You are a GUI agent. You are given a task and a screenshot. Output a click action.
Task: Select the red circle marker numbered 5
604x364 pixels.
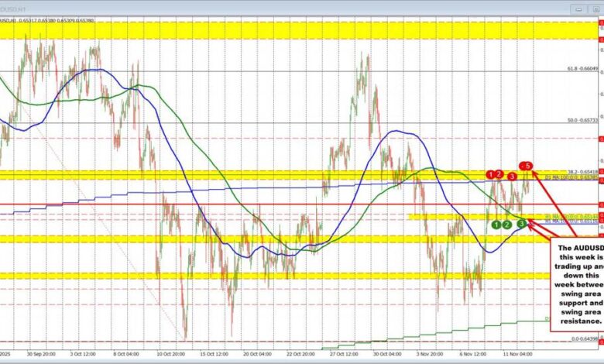(x=528, y=166)
